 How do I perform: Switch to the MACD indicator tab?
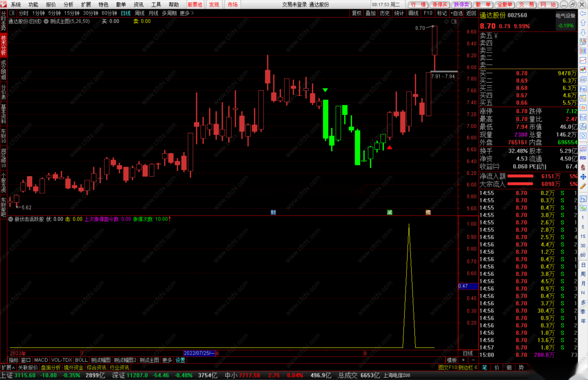pos(41,360)
